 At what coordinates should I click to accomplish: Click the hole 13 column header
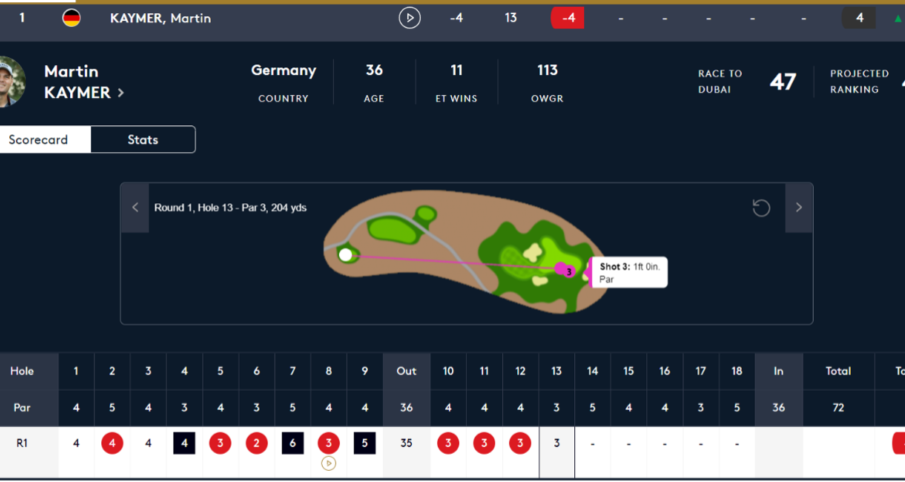coord(556,371)
